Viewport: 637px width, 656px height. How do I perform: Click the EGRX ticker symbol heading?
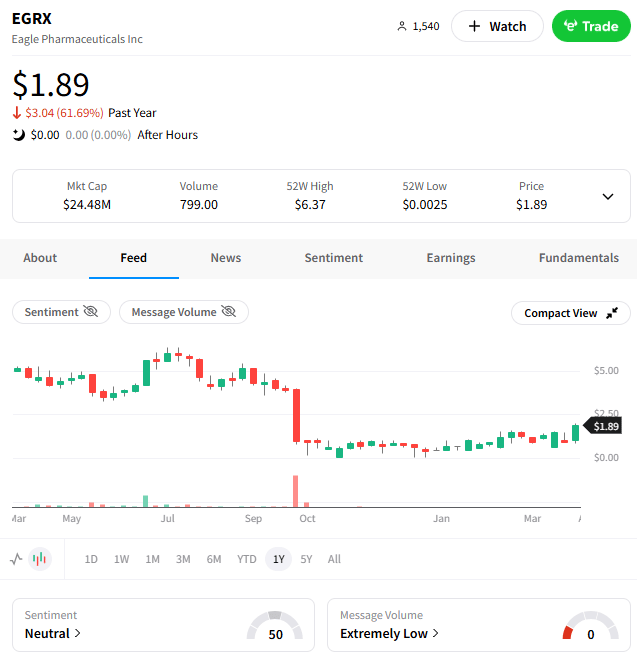click(x=32, y=18)
